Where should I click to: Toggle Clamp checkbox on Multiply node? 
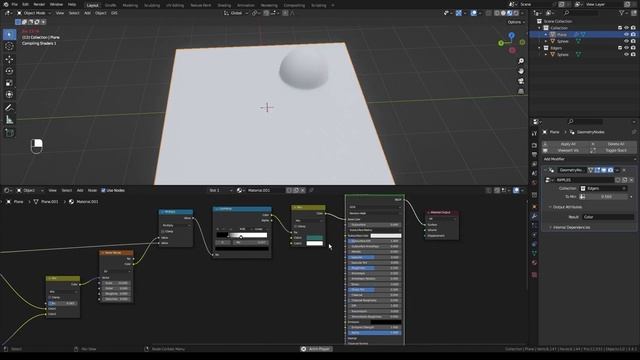coord(162,231)
